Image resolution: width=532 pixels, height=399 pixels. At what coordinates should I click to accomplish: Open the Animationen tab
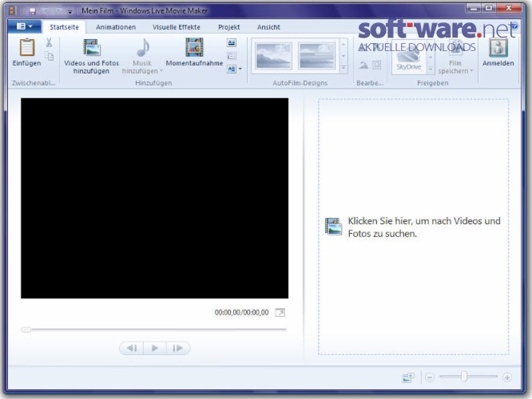click(116, 27)
